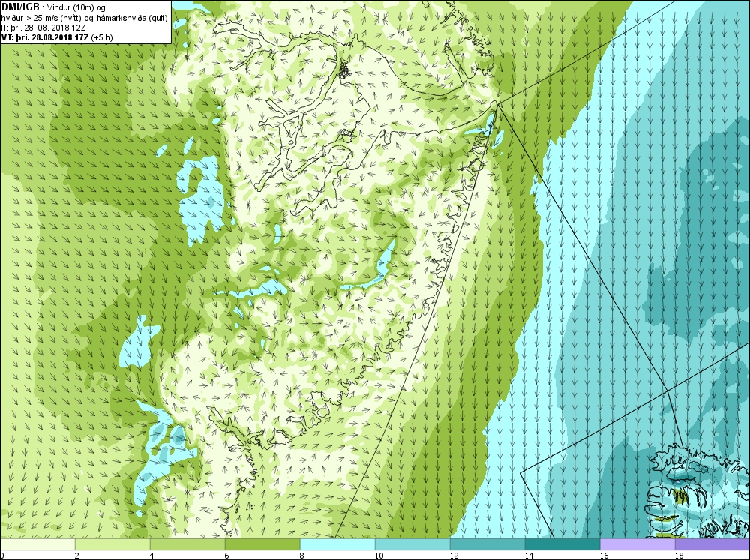Click the legend scale label "4"
750x560 pixels.
click(151, 556)
